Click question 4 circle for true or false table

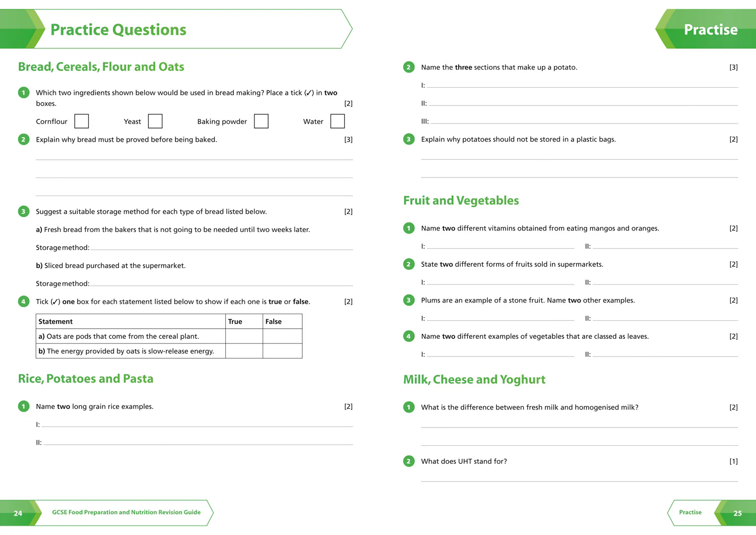(x=24, y=302)
